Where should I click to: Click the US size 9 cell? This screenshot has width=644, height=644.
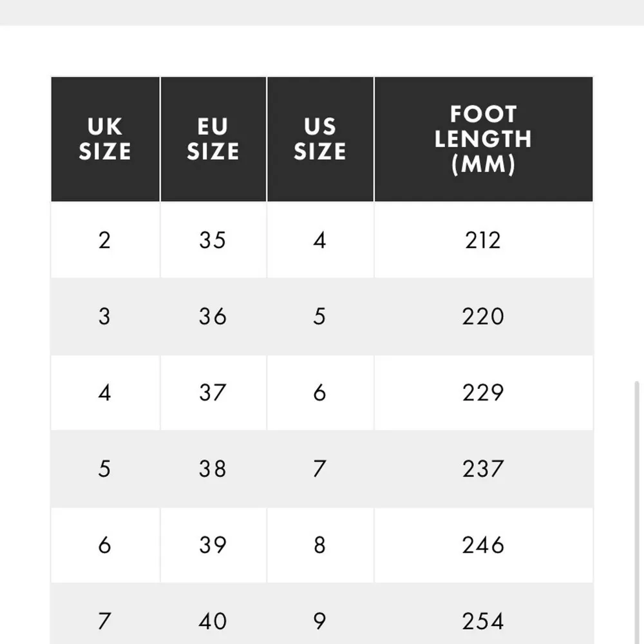pos(320,621)
